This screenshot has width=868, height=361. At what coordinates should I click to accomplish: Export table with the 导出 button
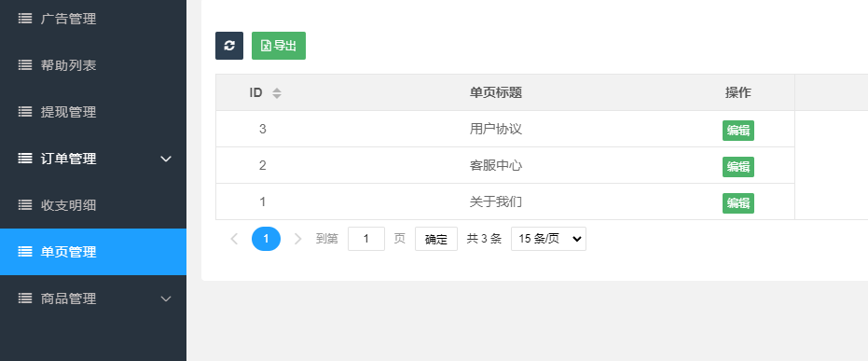[279, 46]
